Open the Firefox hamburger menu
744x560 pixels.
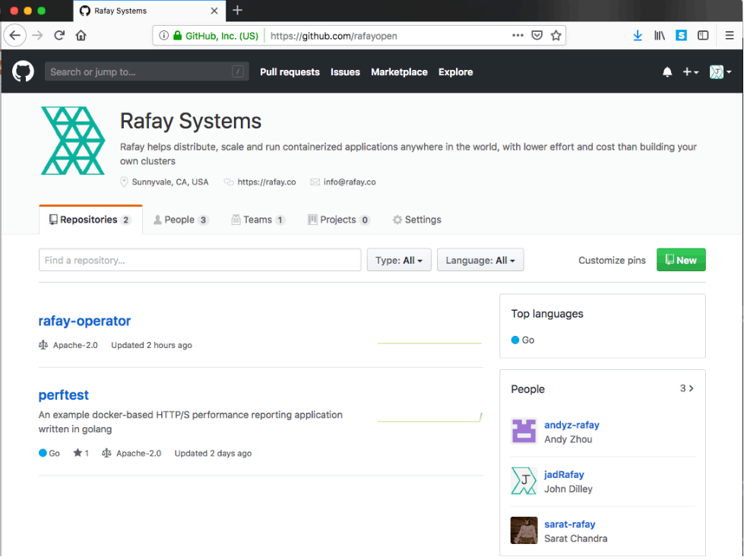730,35
